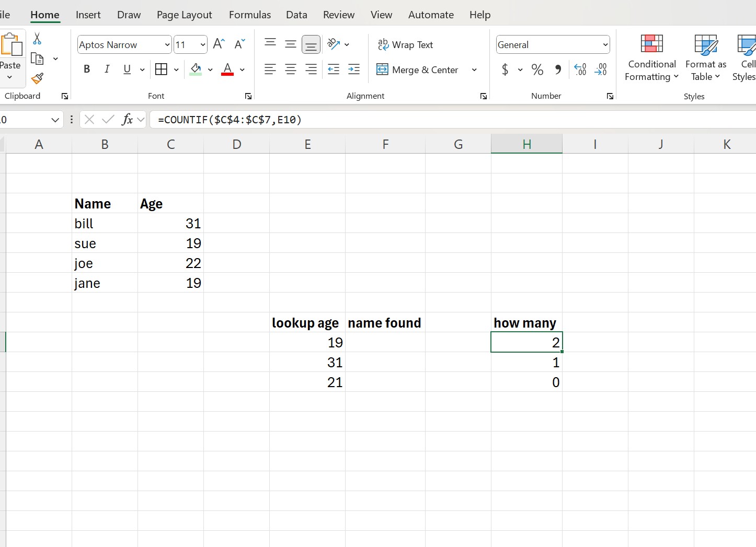Open Number format dialog launcher
Viewport: 756px width, 547px height.
(610, 96)
